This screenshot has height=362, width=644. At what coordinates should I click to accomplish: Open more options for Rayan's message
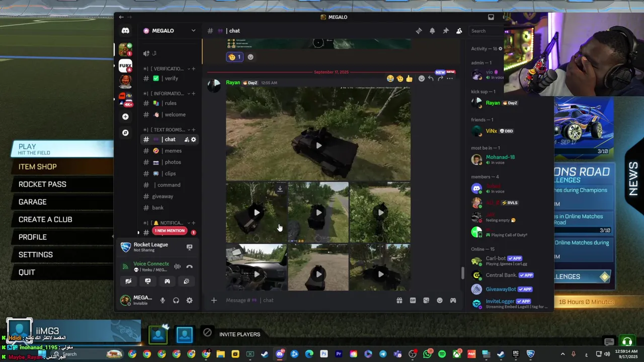coord(450,78)
